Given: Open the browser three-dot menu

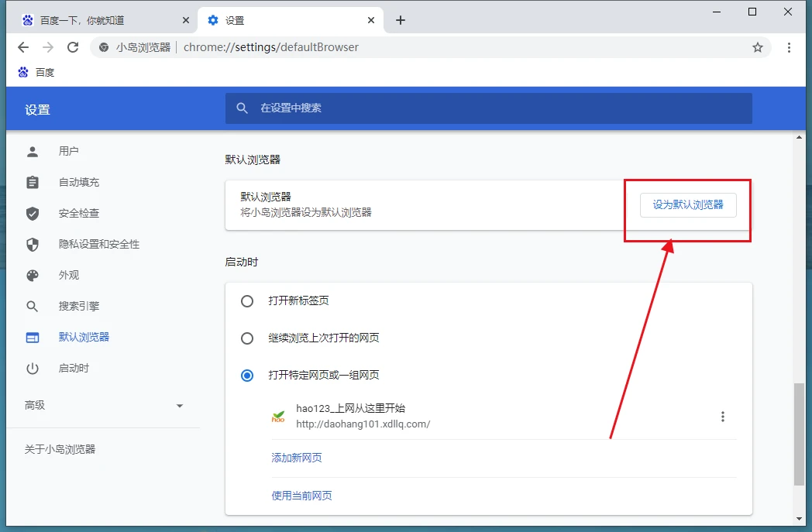Looking at the screenshot, I should point(789,47).
